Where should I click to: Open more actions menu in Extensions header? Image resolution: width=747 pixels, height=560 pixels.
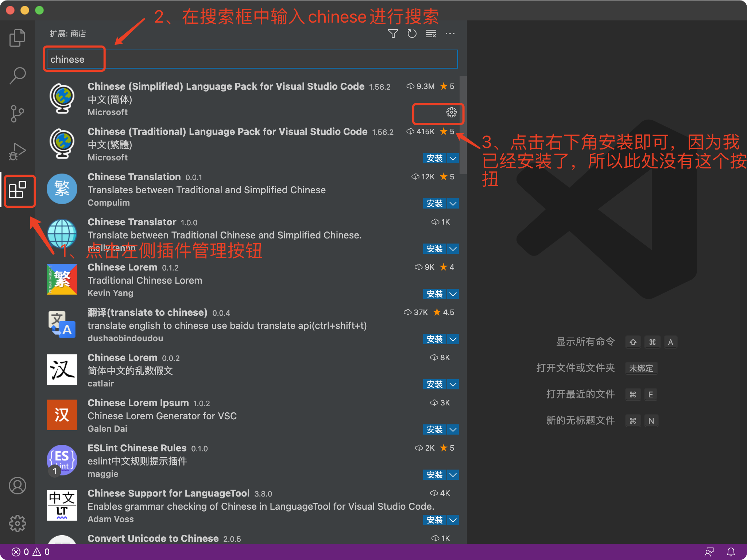(x=450, y=34)
